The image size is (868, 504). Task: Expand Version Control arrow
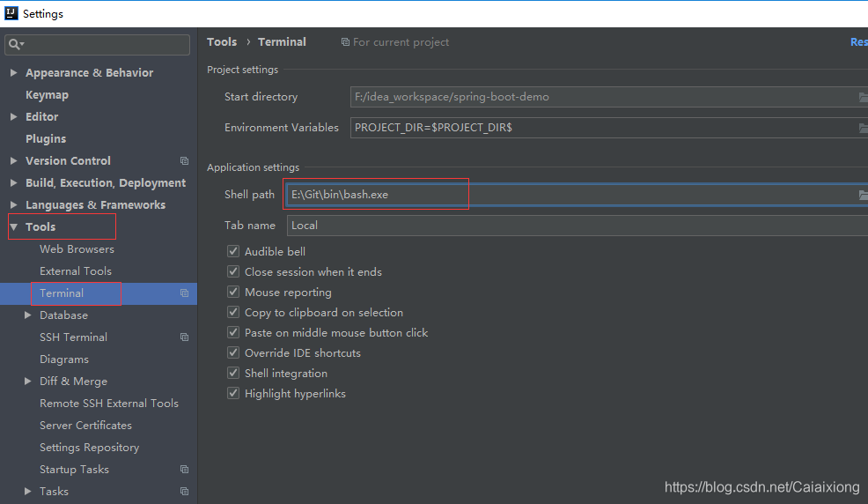14,160
